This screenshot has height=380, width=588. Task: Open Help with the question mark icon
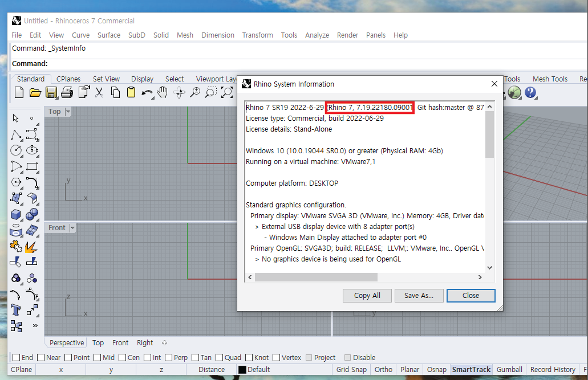pyautogui.click(x=530, y=92)
